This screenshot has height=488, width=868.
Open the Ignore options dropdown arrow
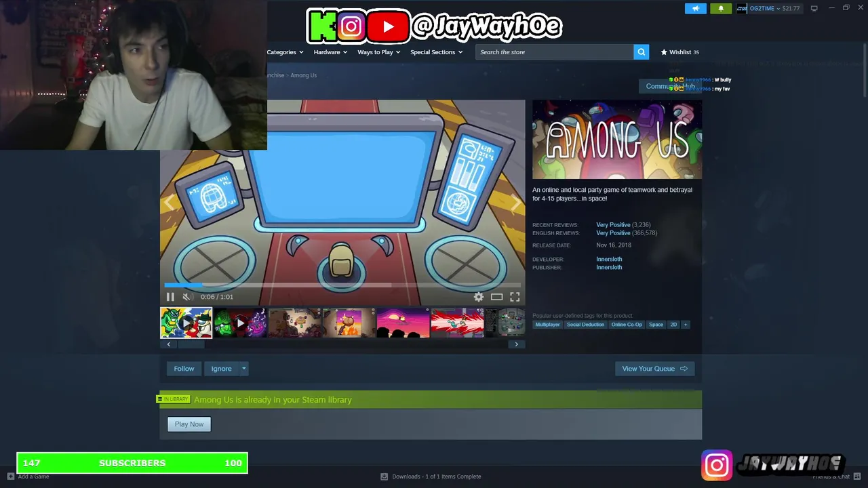(243, 369)
